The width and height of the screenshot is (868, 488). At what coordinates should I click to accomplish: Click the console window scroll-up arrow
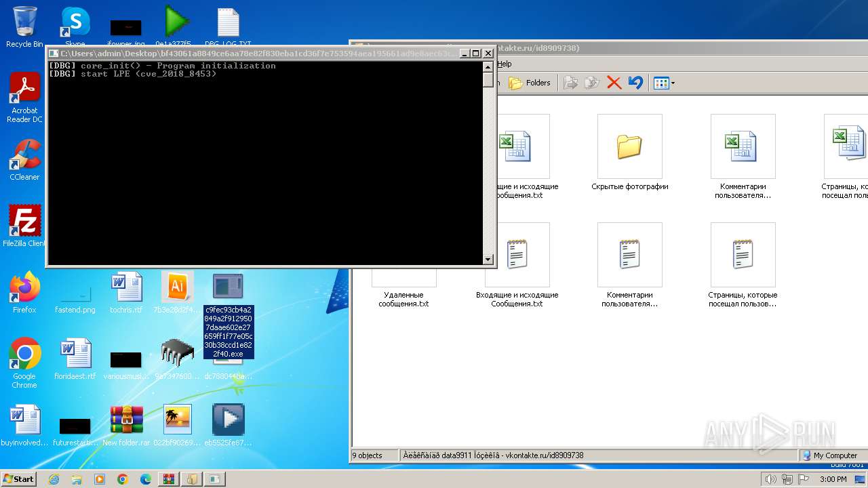click(x=488, y=66)
